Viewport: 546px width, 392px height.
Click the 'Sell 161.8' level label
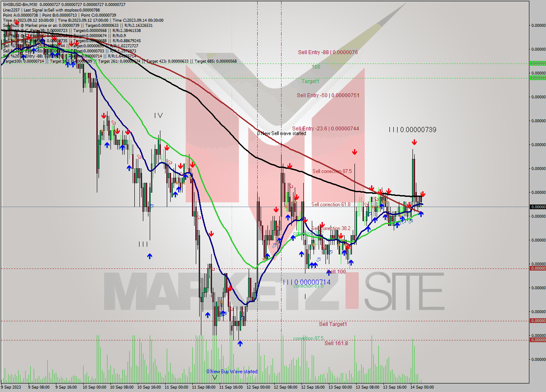click(336, 343)
